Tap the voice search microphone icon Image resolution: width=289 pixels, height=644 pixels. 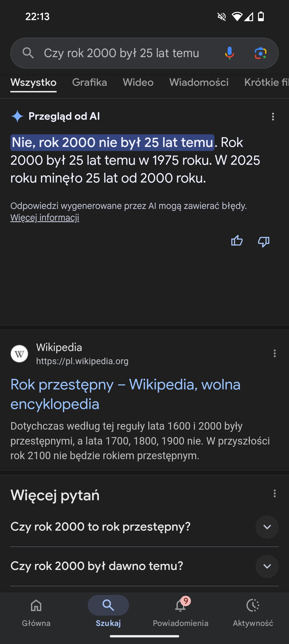click(229, 53)
